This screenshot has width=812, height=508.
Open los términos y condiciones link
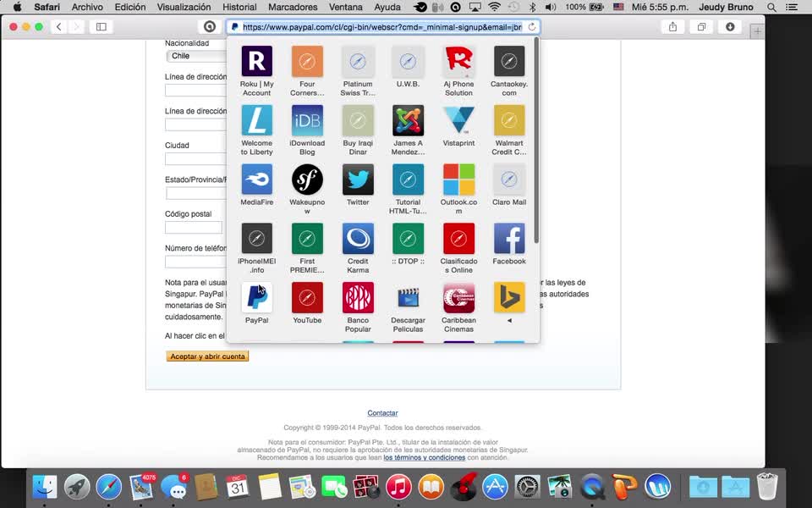click(x=424, y=458)
